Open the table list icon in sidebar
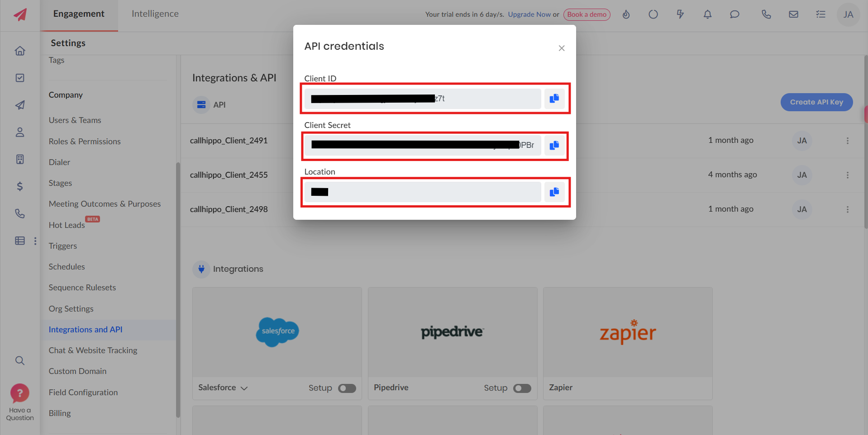Viewport: 868px width, 435px height. coord(20,241)
